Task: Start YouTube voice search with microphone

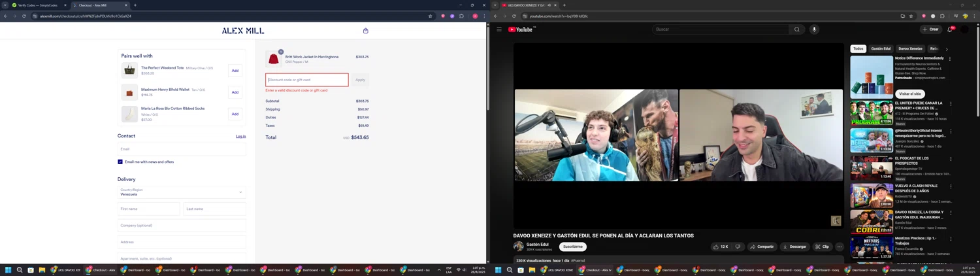Action: 814,29
